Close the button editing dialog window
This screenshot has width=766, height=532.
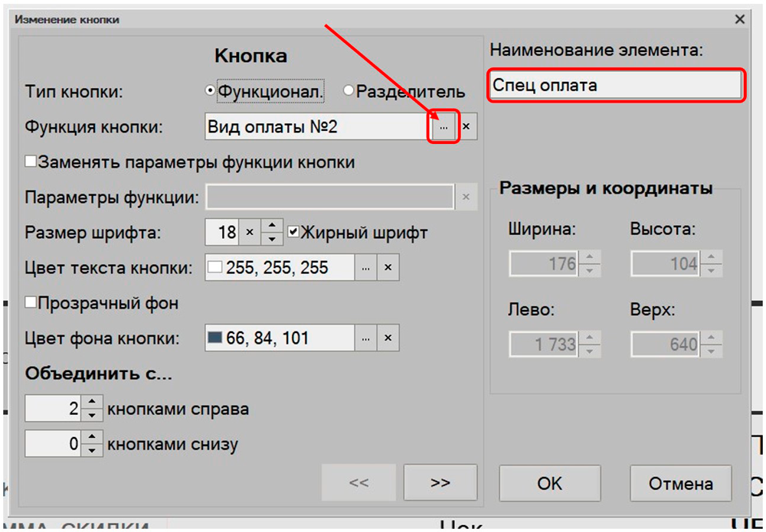pyautogui.click(x=739, y=19)
